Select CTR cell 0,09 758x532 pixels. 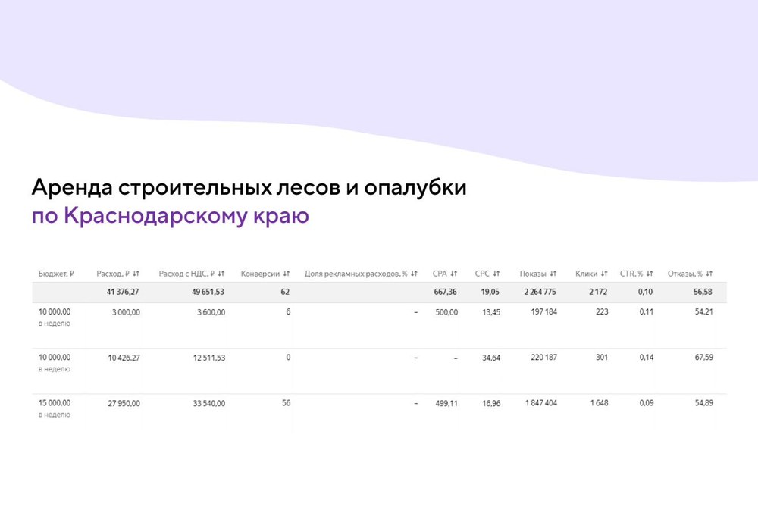click(x=647, y=403)
